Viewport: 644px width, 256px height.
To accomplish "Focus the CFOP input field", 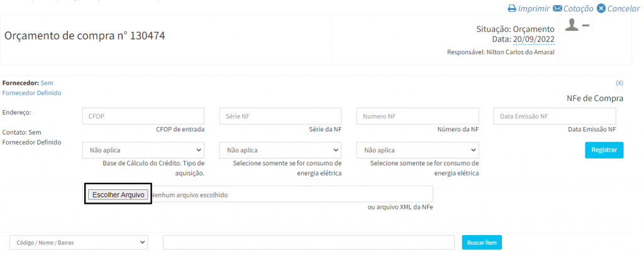I will click(143, 116).
